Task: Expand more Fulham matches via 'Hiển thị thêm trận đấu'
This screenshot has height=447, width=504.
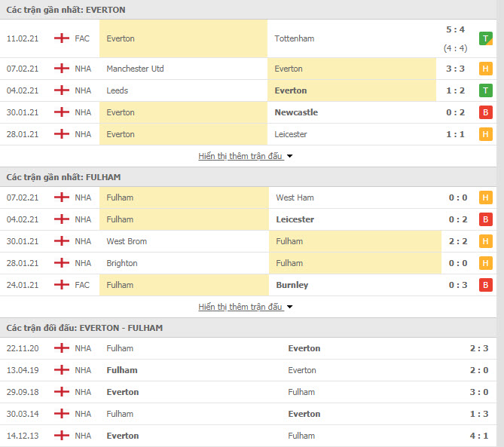Action: (x=240, y=307)
